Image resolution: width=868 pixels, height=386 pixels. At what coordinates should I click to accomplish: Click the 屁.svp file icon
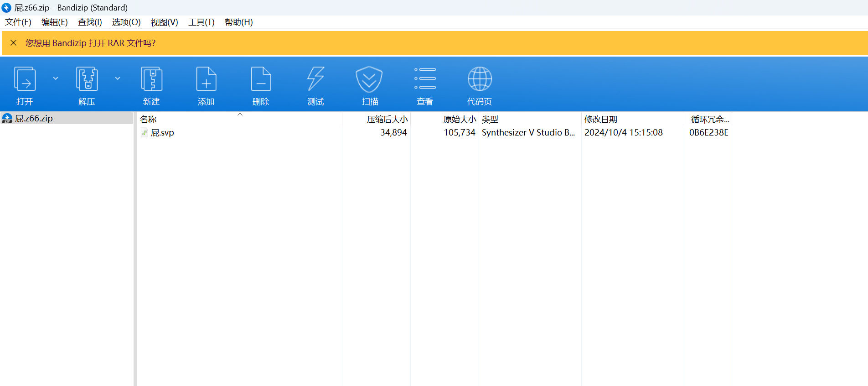[145, 133]
